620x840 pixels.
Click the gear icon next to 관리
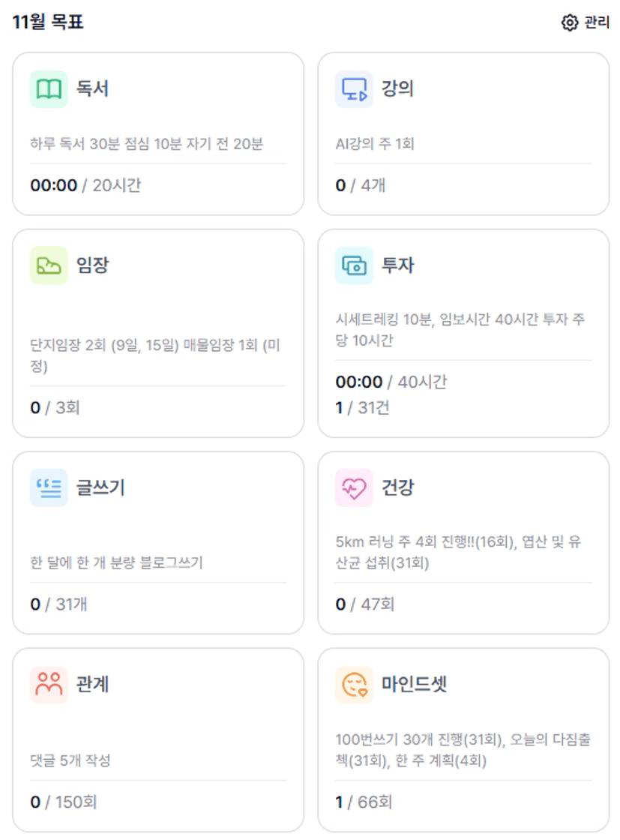[x=570, y=23]
